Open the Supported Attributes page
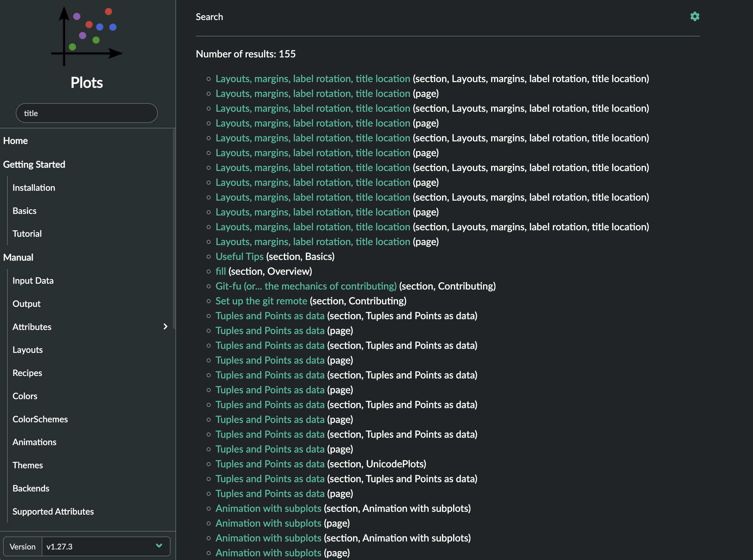This screenshot has width=753, height=560. pos(53,511)
